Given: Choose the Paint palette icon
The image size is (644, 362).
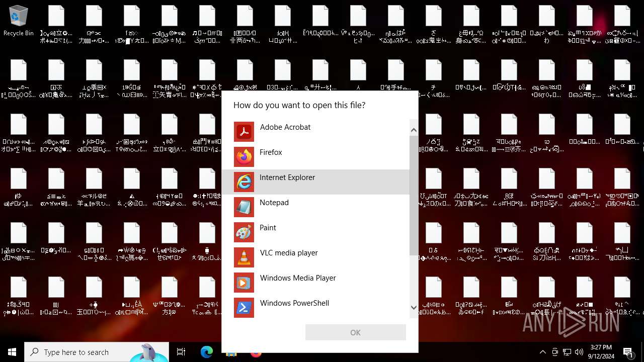Looking at the screenshot, I should 244,232.
